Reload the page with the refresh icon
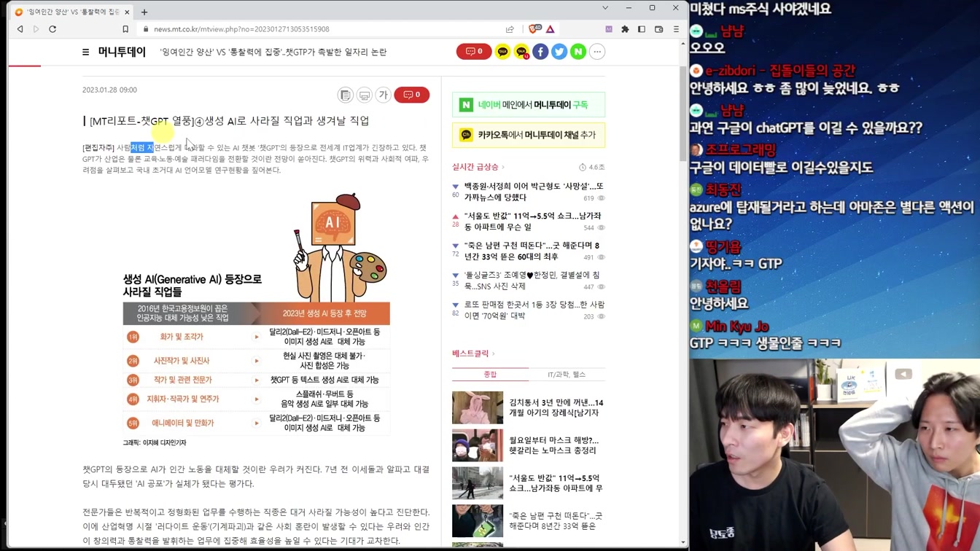 pyautogui.click(x=52, y=29)
